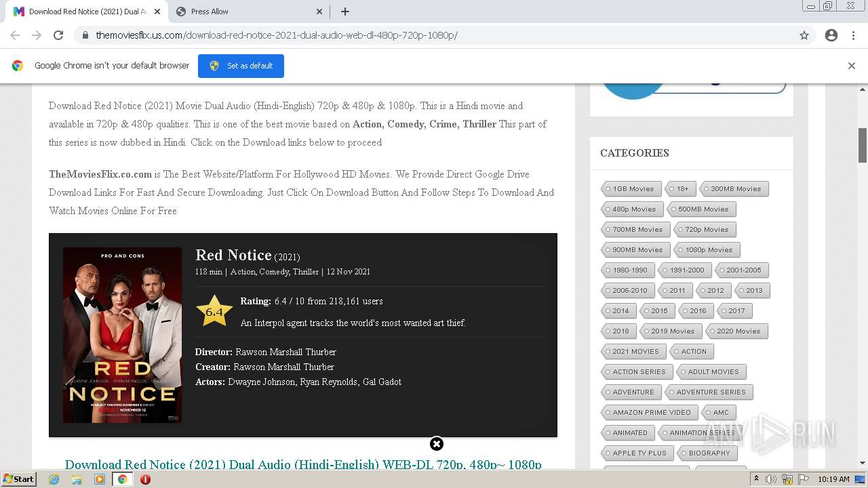The image size is (868, 488).
Task: Click the speaker volume tray icon
Action: click(x=771, y=479)
